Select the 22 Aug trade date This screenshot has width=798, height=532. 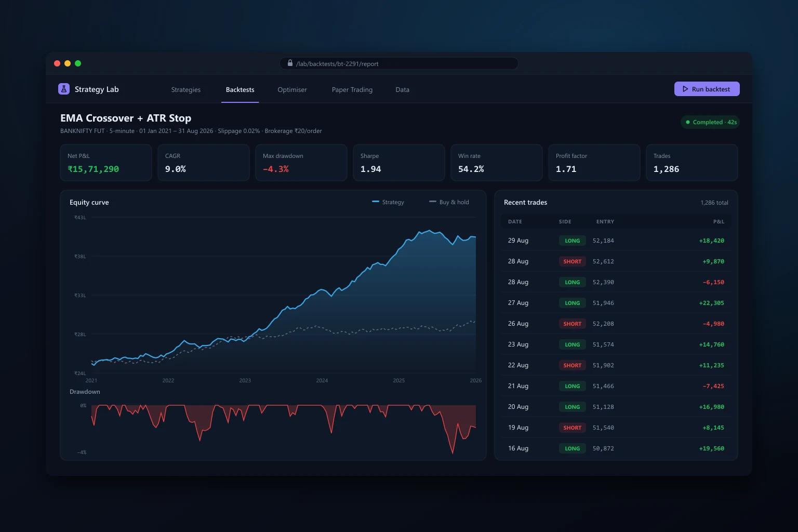point(518,365)
